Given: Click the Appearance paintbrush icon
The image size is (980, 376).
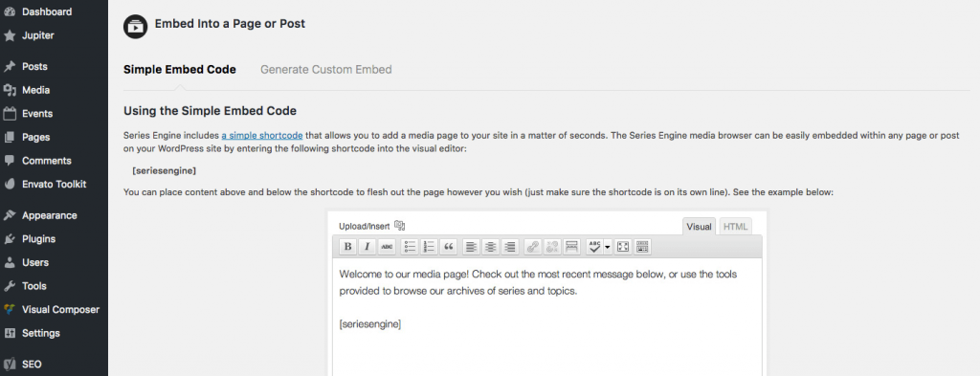Looking at the screenshot, I should pos(10,215).
